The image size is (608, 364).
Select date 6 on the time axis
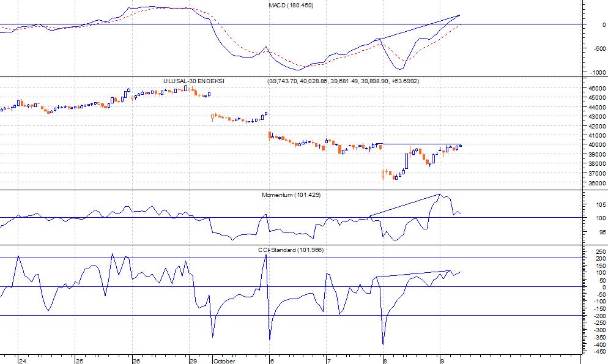[x=272, y=361]
